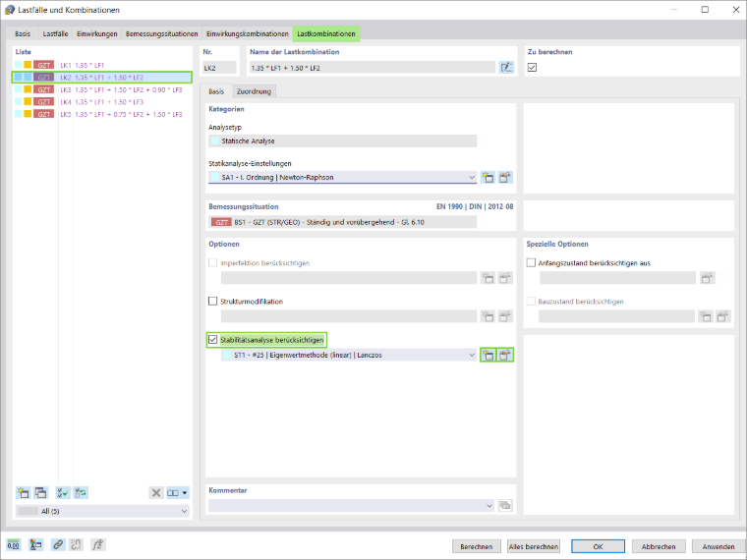
Task: Edit stability analysis settings ST1 icon
Action: (505, 355)
